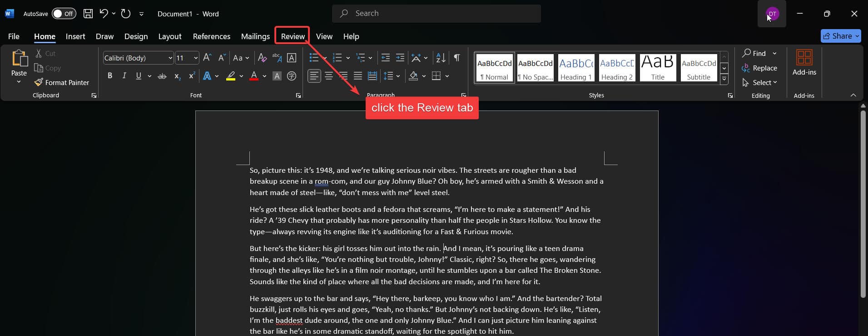Click the Copy button

pyautogui.click(x=48, y=68)
